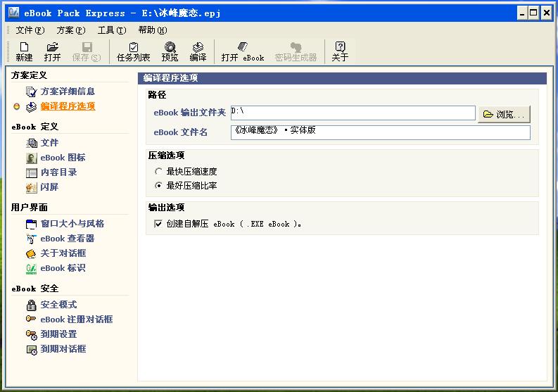Screen dimensions: 558x392
Task: Open the 窗口大小与风格 link
Action: pos(72,224)
